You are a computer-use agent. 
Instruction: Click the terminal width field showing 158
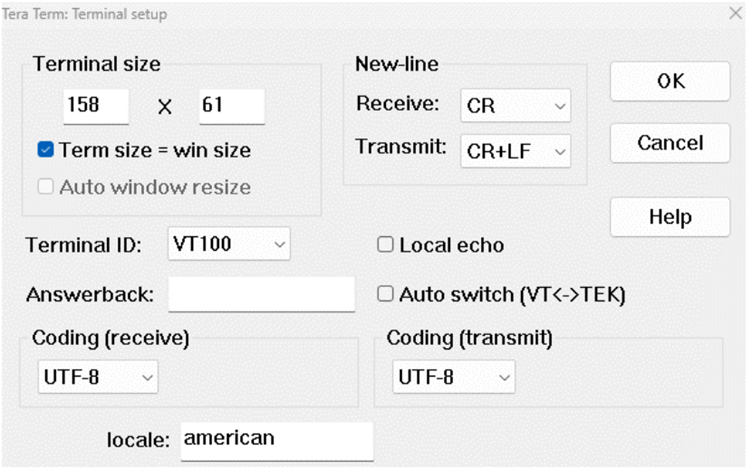(96, 106)
